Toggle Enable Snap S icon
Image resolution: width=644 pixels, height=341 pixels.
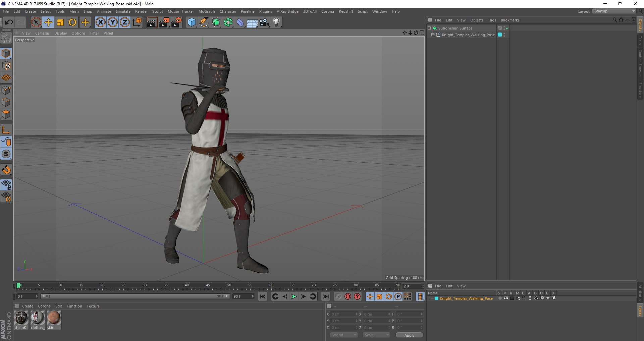(x=6, y=154)
